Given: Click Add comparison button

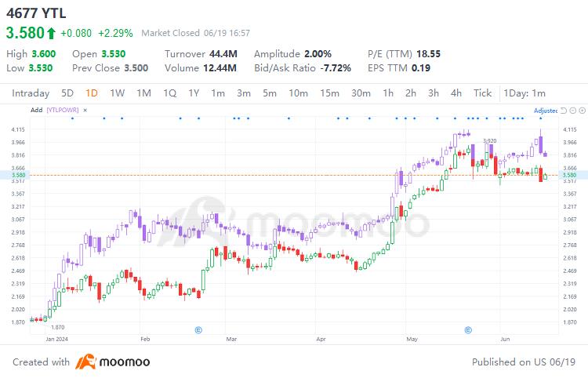Looking at the screenshot, I should [x=36, y=111].
